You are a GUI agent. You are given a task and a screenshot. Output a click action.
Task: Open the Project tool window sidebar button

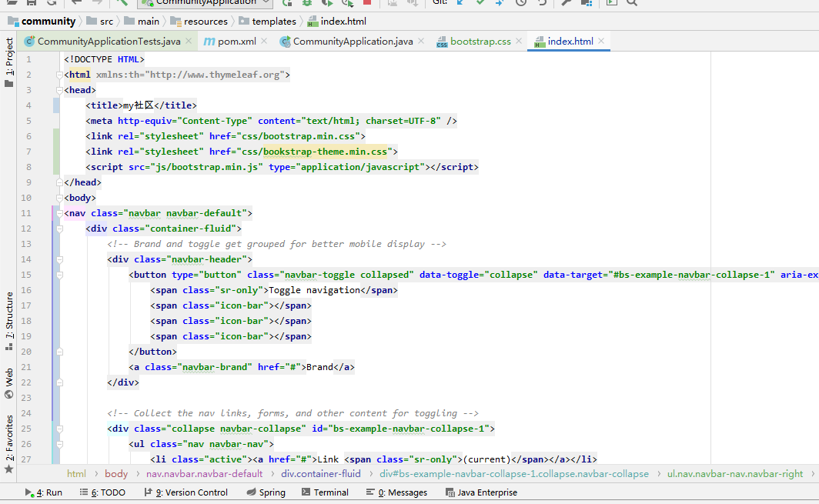click(x=9, y=62)
